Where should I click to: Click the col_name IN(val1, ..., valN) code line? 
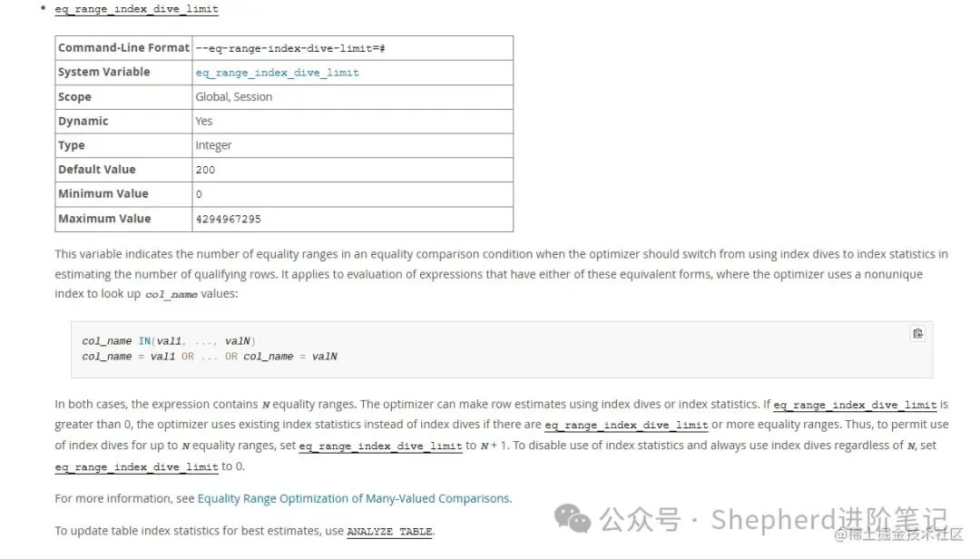169,341
